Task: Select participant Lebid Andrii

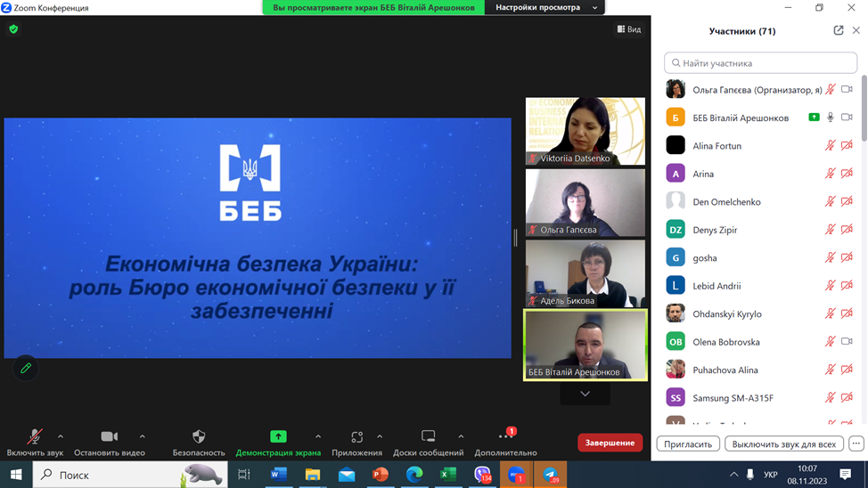Action: (760, 286)
